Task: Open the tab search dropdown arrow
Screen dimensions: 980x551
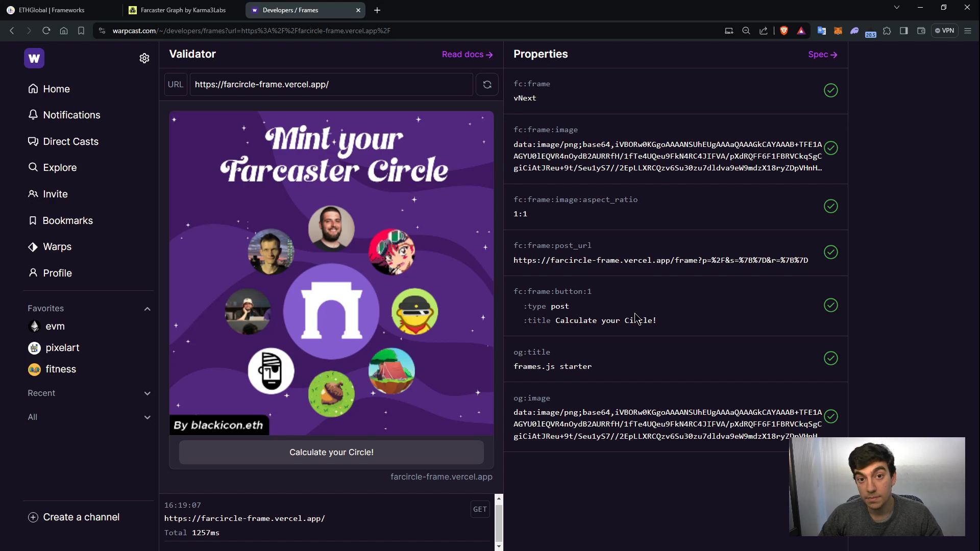Action: (x=897, y=8)
